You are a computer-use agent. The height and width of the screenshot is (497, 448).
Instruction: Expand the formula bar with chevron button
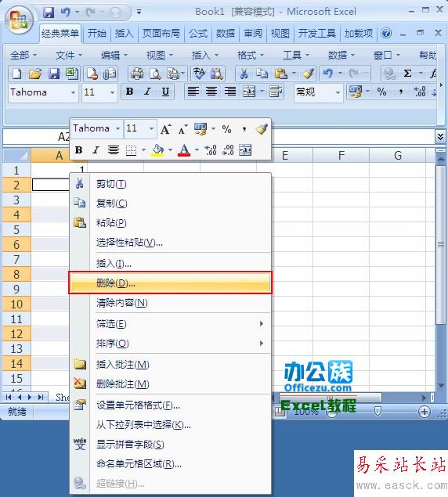[x=440, y=137]
